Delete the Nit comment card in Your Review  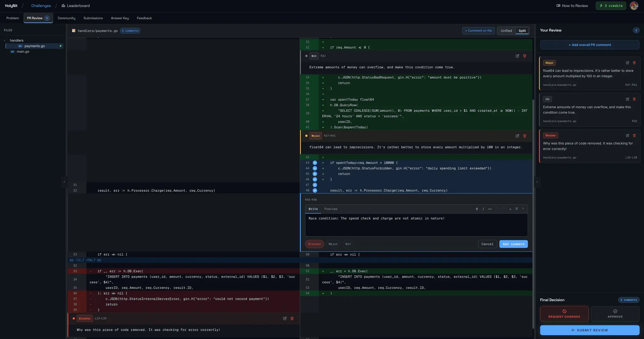pyautogui.click(x=634, y=99)
